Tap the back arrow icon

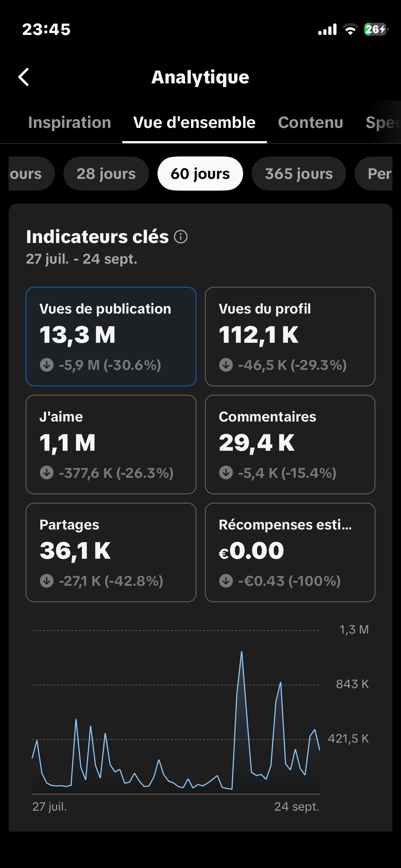point(24,77)
